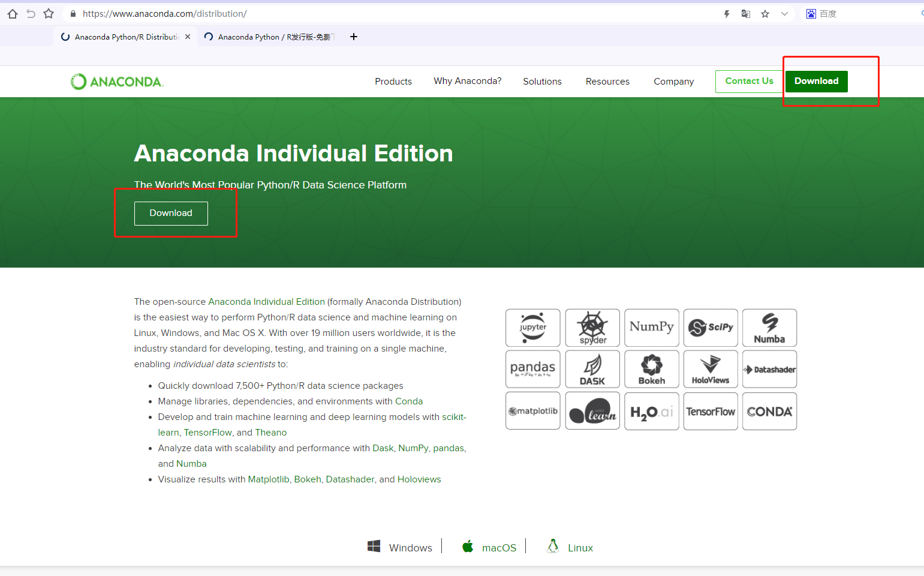Screen dimensions: 924x576
Task: Click the Datashader logo tile
Action: (x=769, y=370)
